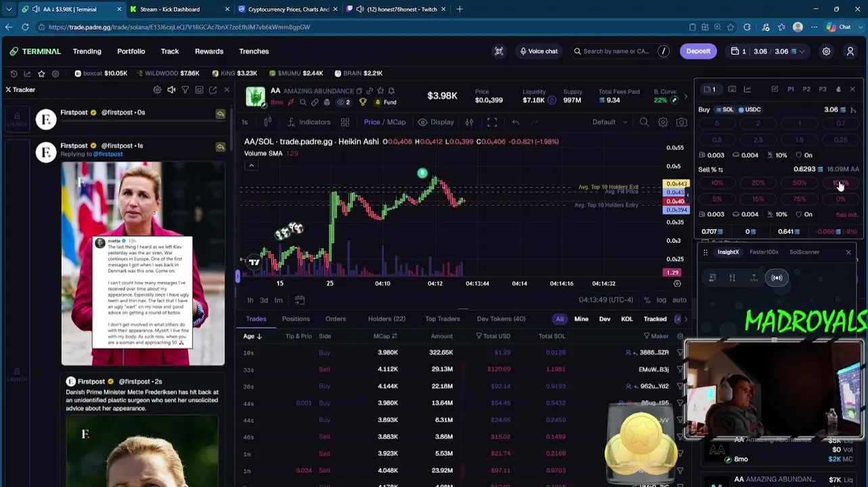Select USDC as buy currency
Viewport: 868px width, 487px height.
pyautogui.click(x=749, y=110)
